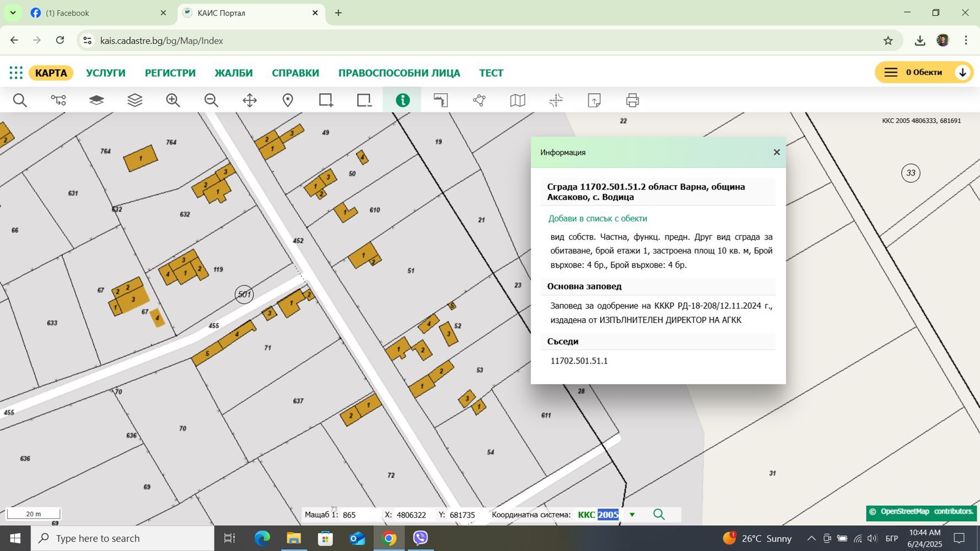The image size is (980, 551).
Task: Select the zoom out magnifier tool
Action: [x=211, y=100]
